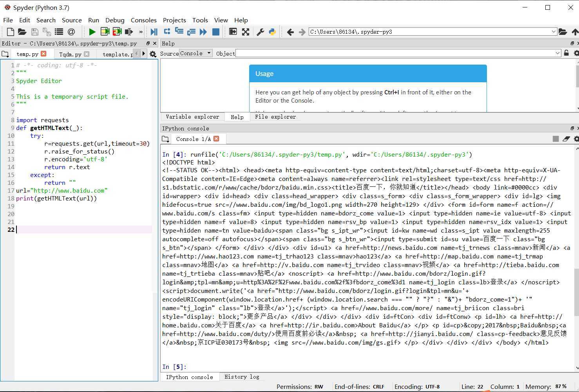The width and height of the screenshot is (579, 392).
Task: Show next editor tabs with right arrow
Action: pyautogui.click(x=143, y=54)
